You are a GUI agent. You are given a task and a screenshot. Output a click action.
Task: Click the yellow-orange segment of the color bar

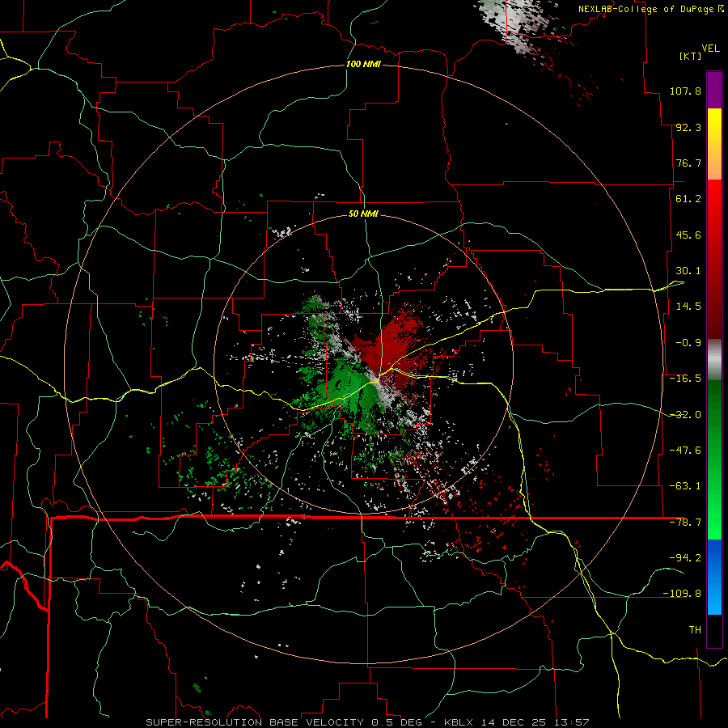[714, 144]
